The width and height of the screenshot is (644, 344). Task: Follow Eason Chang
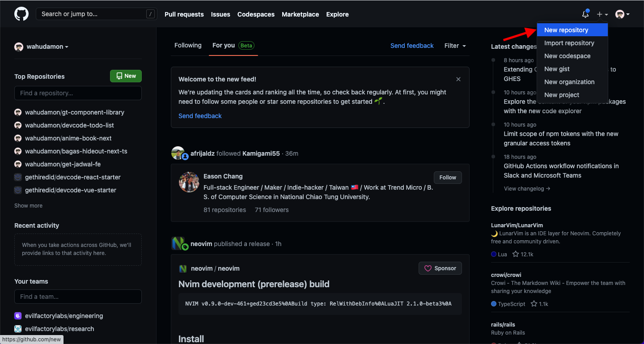point(448,177)
